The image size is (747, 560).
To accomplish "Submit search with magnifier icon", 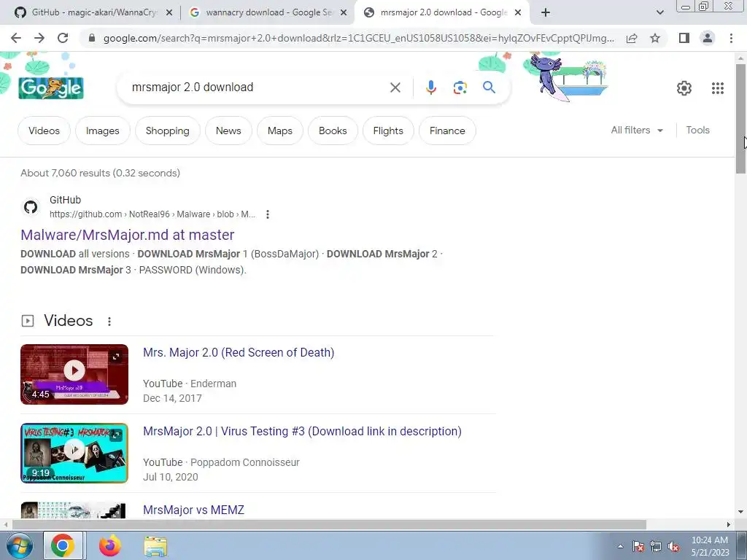I will [489, 87].
